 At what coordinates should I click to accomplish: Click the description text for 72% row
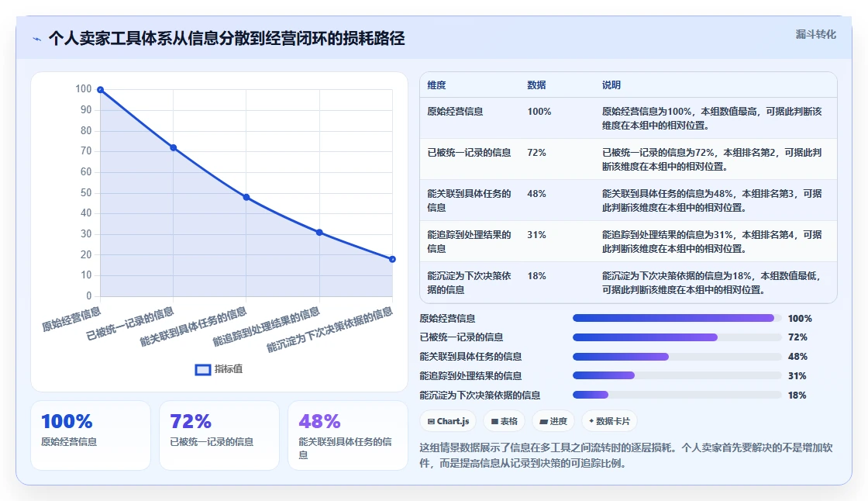(x=712, y=160)
